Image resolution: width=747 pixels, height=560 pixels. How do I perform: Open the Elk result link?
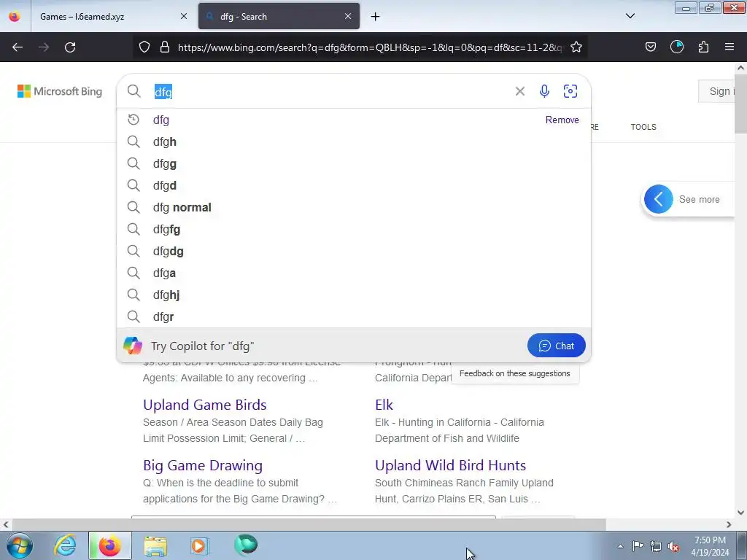tap(384, 404)
